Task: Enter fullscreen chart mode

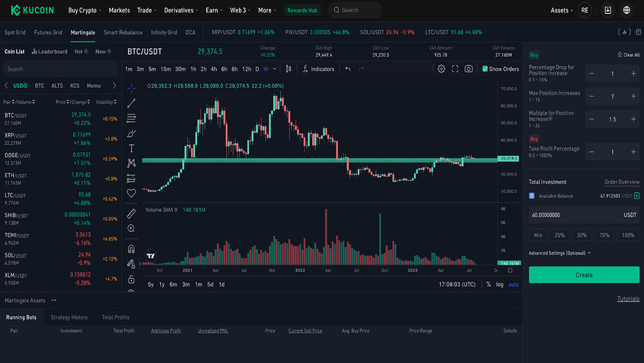Action: [455, 69]
